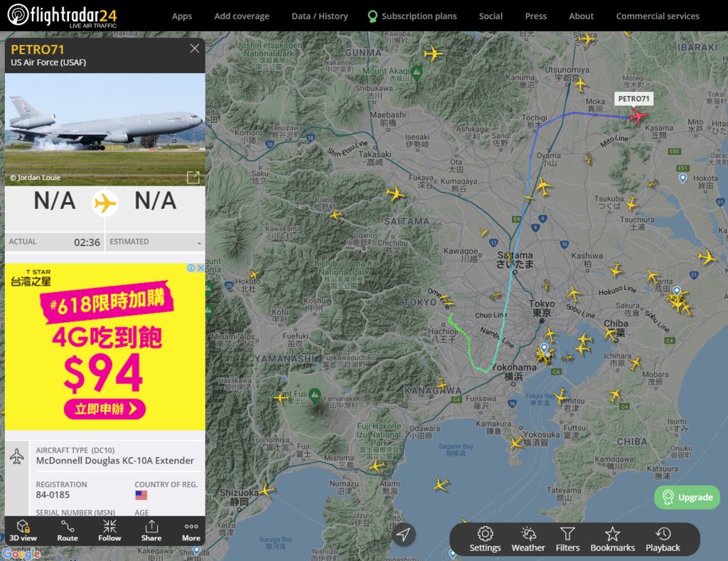Open the Press page

coord(536,16)
